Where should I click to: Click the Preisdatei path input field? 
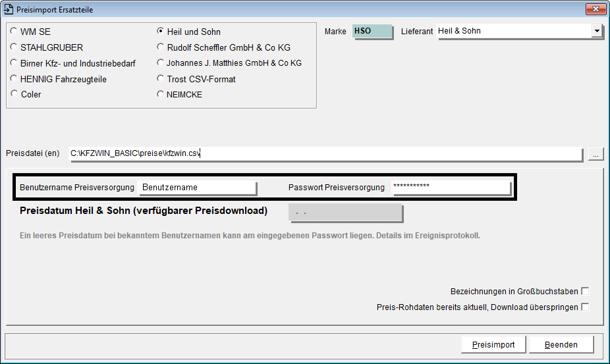pyautogui.click(x=325, y=153)
